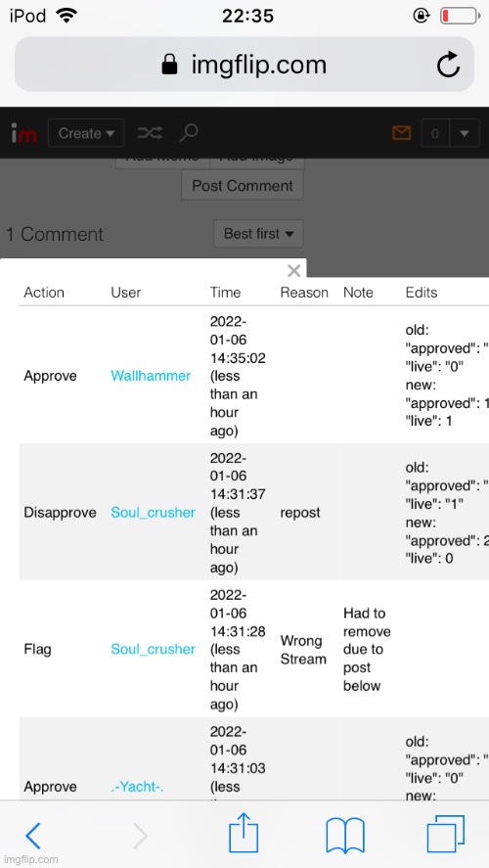Reload the page in Safari
Viewport: 489px width, 868px height.
[448, 65]
